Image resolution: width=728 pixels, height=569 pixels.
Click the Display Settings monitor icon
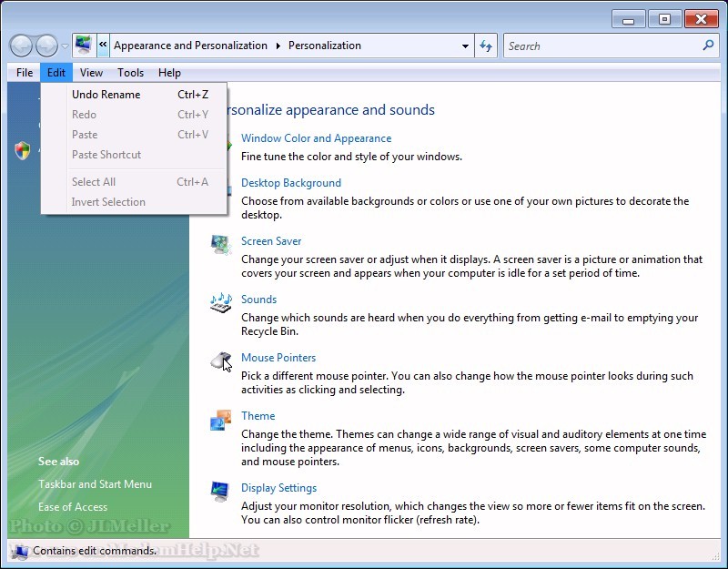coord(219,492)
